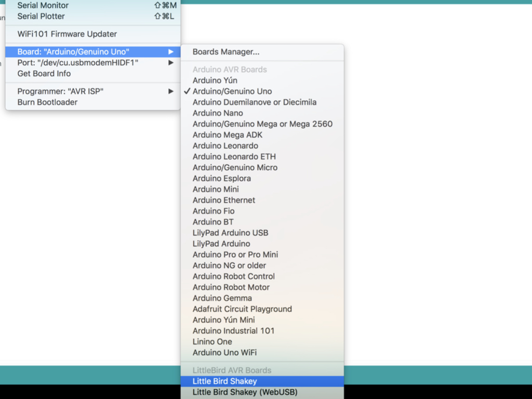Pick Arduino Pro or Pro Mini
The image size is (532, 399).
point(262,254)
